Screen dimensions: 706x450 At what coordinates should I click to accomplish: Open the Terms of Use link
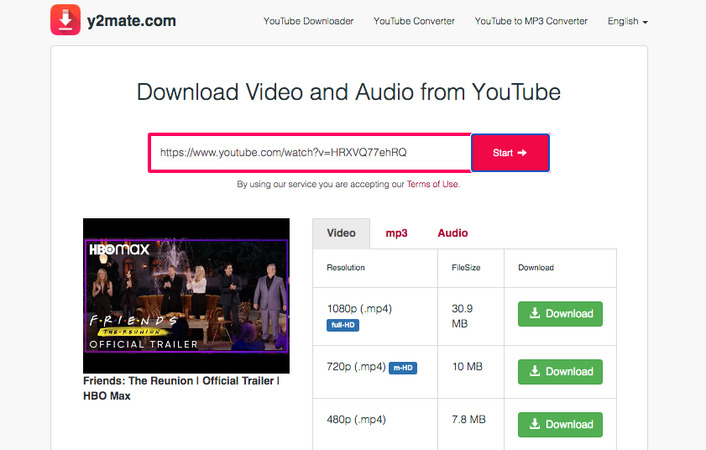click(x=432, y=184)
